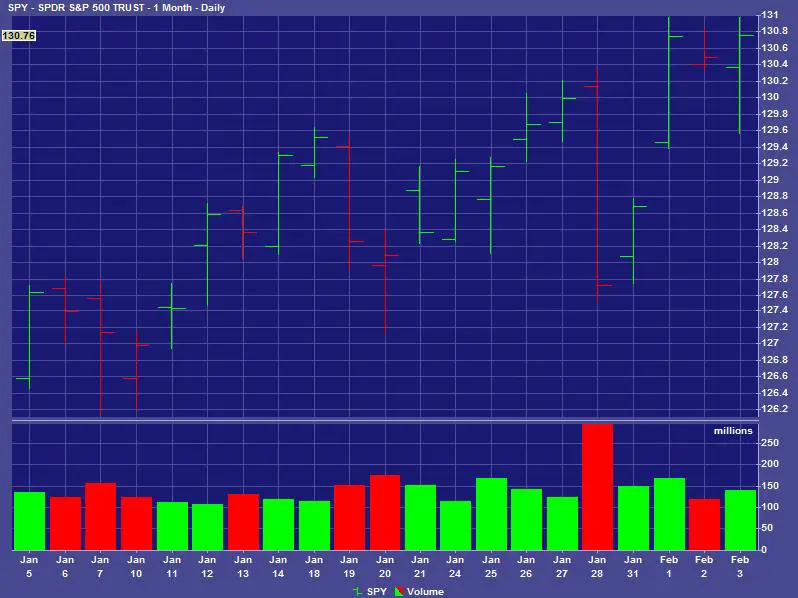Click the Jan 5 green price bar
The height and width of the screenshot is (598, 798).
[30, 337]
